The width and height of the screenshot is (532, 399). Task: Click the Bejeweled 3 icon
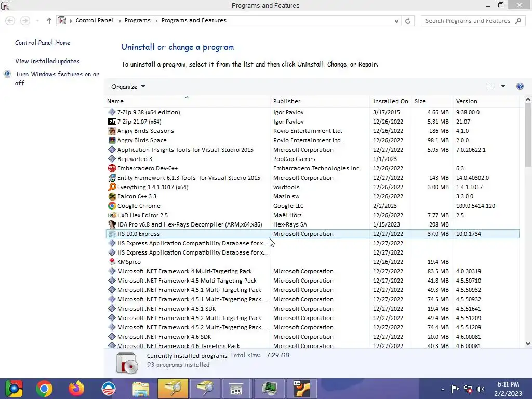click(x=112, y=159)
